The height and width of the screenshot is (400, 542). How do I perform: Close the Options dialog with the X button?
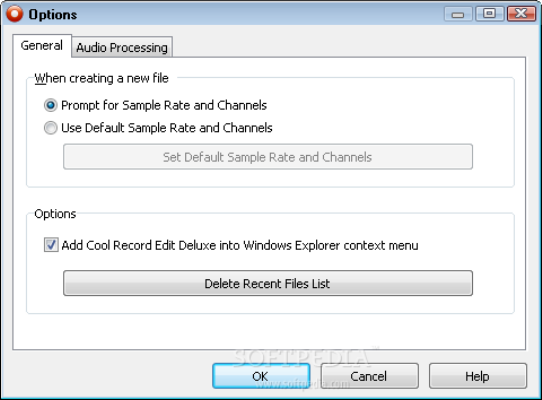click(521, 14)
